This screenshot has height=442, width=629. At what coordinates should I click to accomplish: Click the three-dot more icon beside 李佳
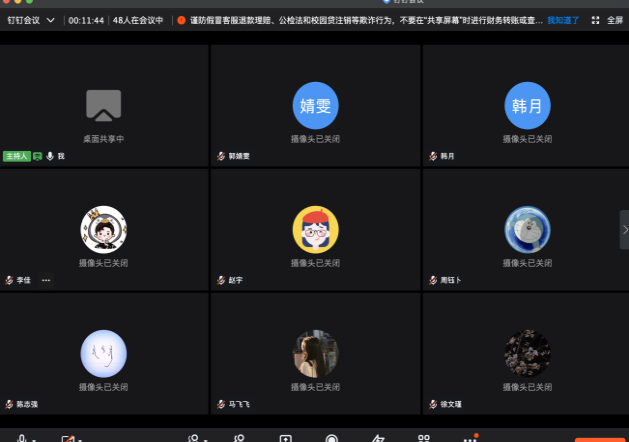(x=46, y=280)
